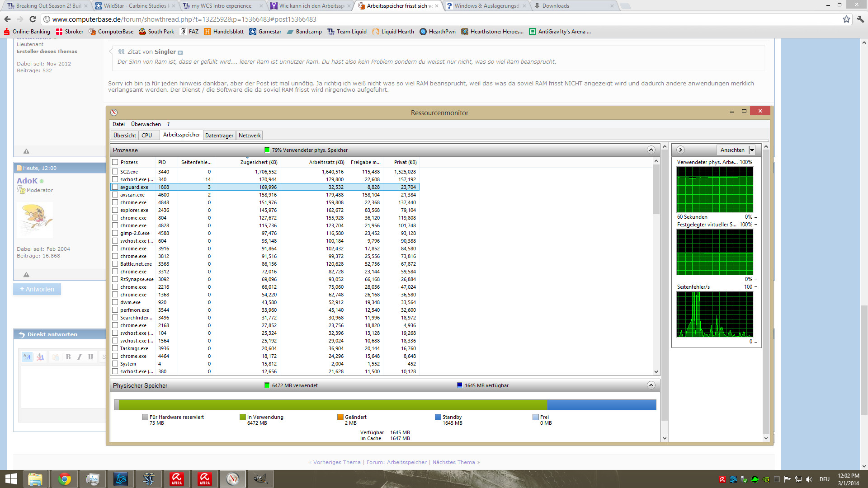Viewport: 868px width, 488px height.
Task: Open the Überwachen menu
Action: [146, 124]
